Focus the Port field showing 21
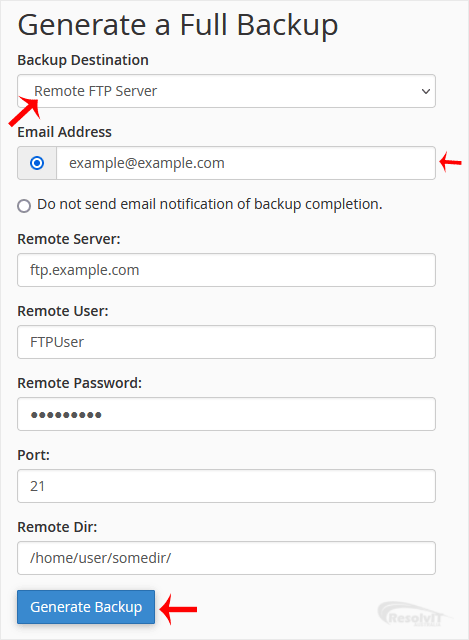This screenshot has width=469, height=640. [x=226, y=486]
